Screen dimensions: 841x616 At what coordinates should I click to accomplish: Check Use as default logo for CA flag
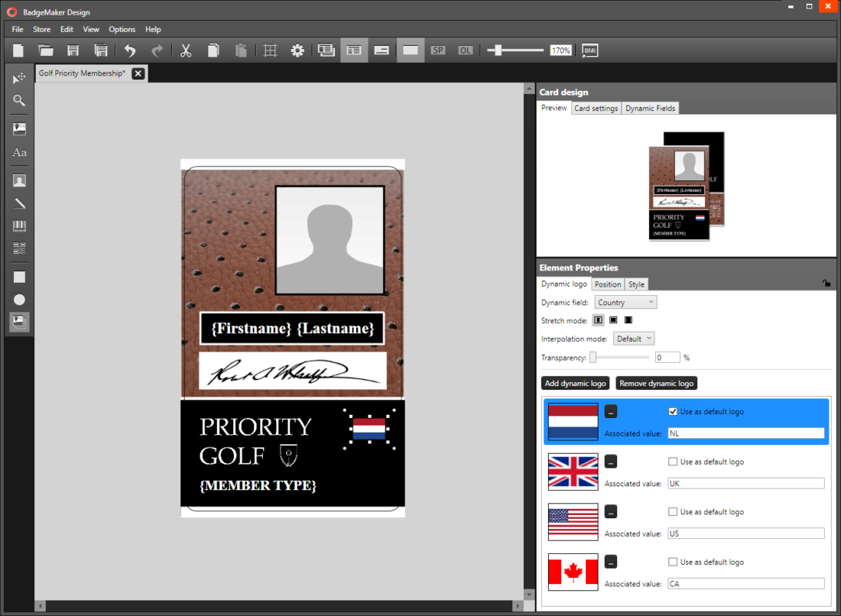coord(673,562)
